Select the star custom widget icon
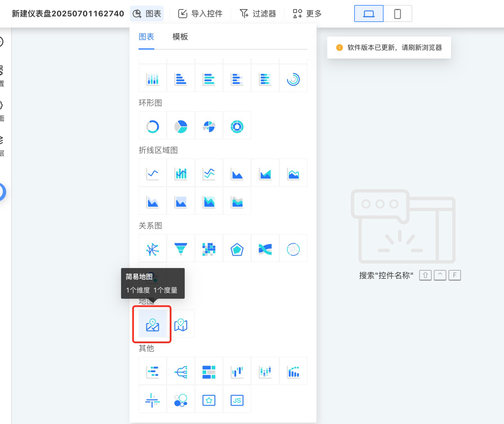The width and height of the screenshot is (504, 424). pos(209,400)
